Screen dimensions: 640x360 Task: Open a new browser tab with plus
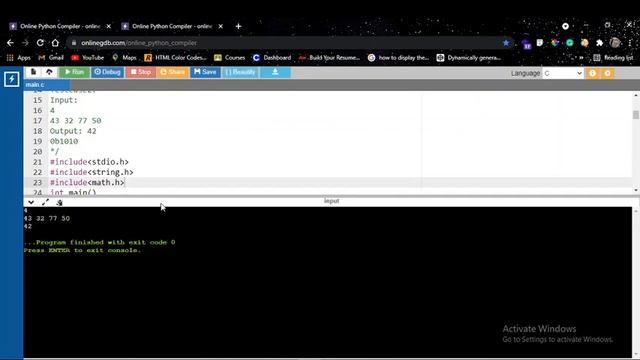(238, 26)
